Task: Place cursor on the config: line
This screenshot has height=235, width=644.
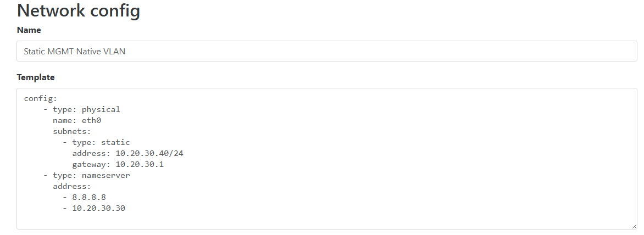Action: [40, 98]
